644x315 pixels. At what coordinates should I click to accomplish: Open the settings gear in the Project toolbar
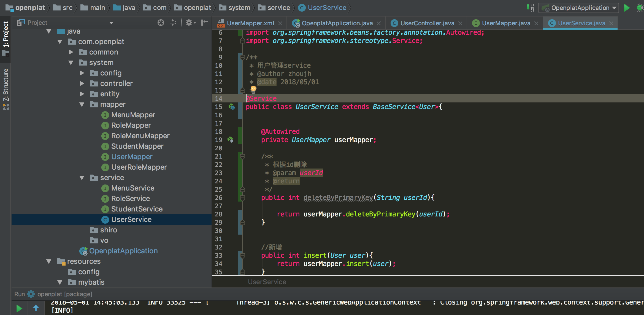coord(190,23)
